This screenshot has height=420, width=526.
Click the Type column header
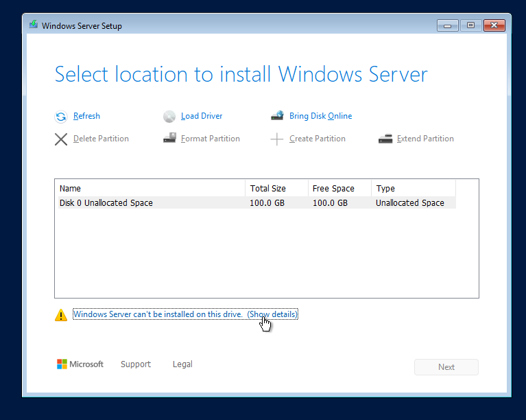coord(413,189)
